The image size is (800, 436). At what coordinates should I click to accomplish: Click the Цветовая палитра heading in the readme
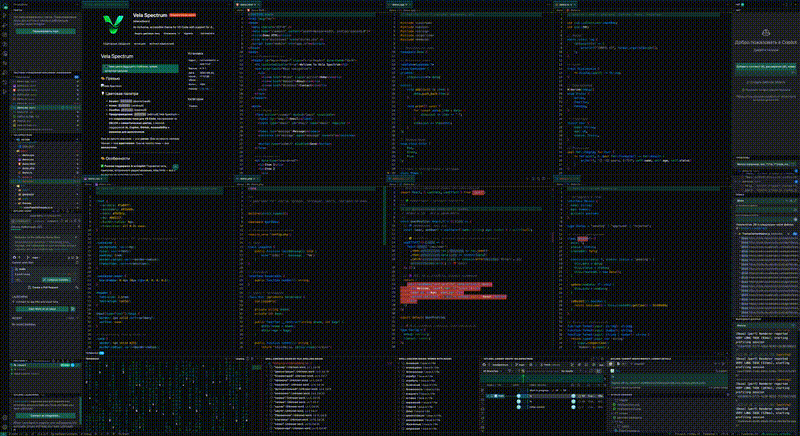point(122,94)
